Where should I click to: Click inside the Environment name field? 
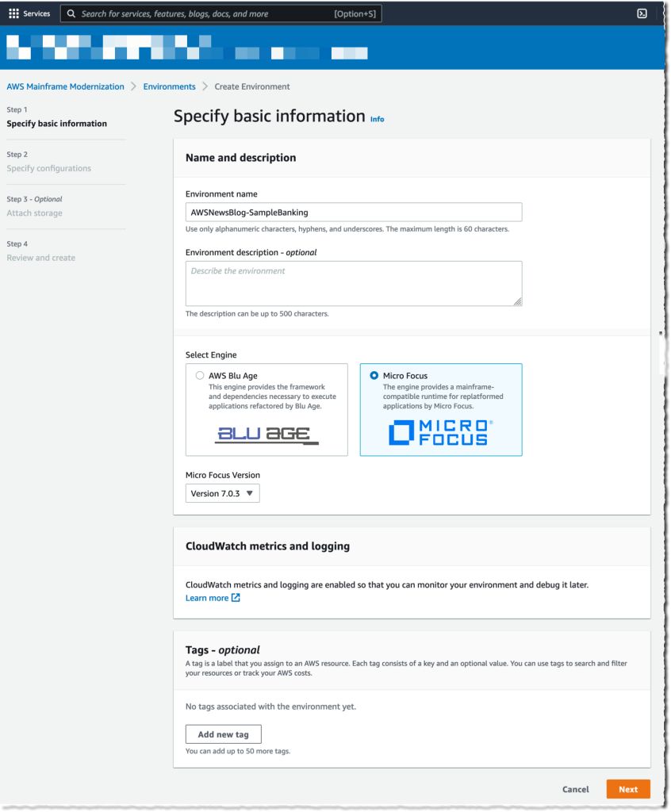(x=353, y=212)
